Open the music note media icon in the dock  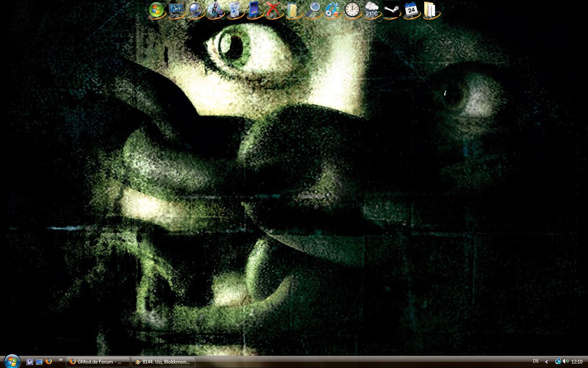(215, 10)
